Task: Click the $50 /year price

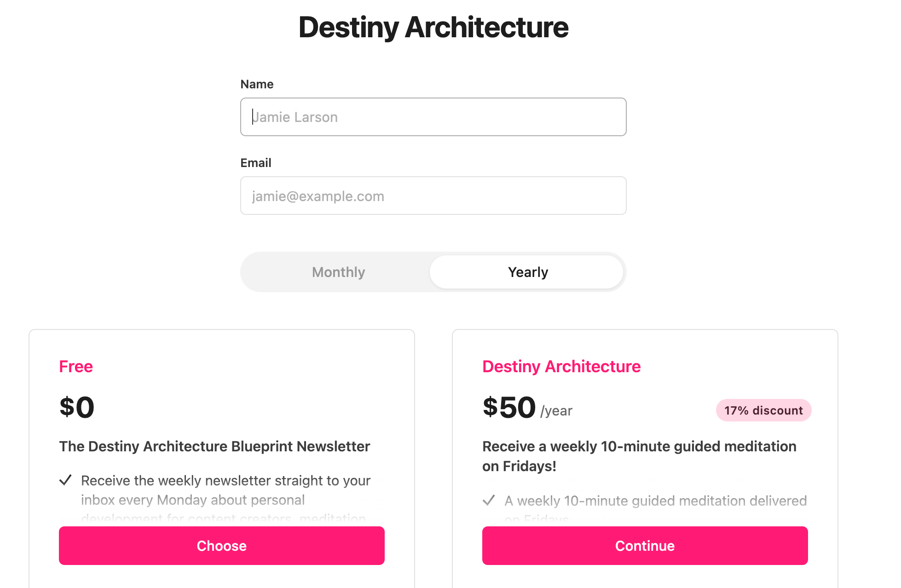Action: click(527, 408)
